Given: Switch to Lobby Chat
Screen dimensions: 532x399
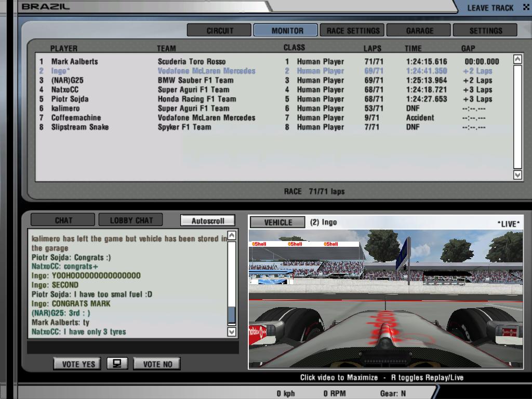Looking at the screenshot, I should click(130, 220).
